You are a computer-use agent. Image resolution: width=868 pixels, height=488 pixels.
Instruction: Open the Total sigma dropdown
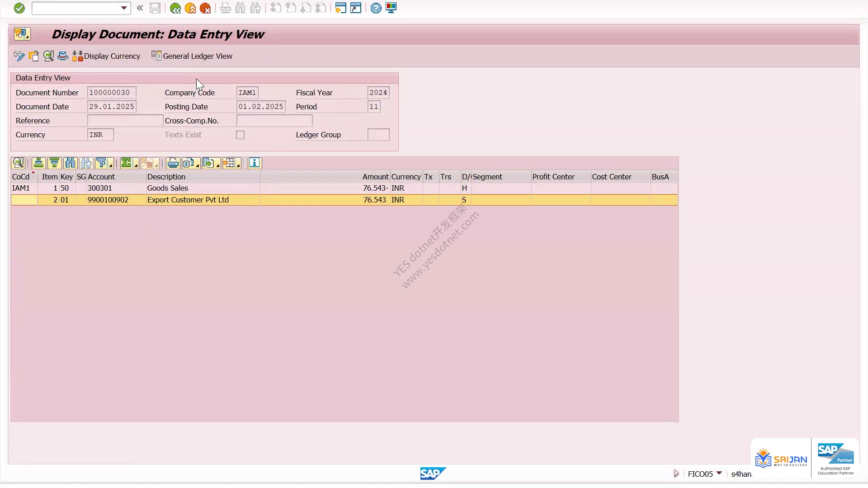(x=129, y=163)
